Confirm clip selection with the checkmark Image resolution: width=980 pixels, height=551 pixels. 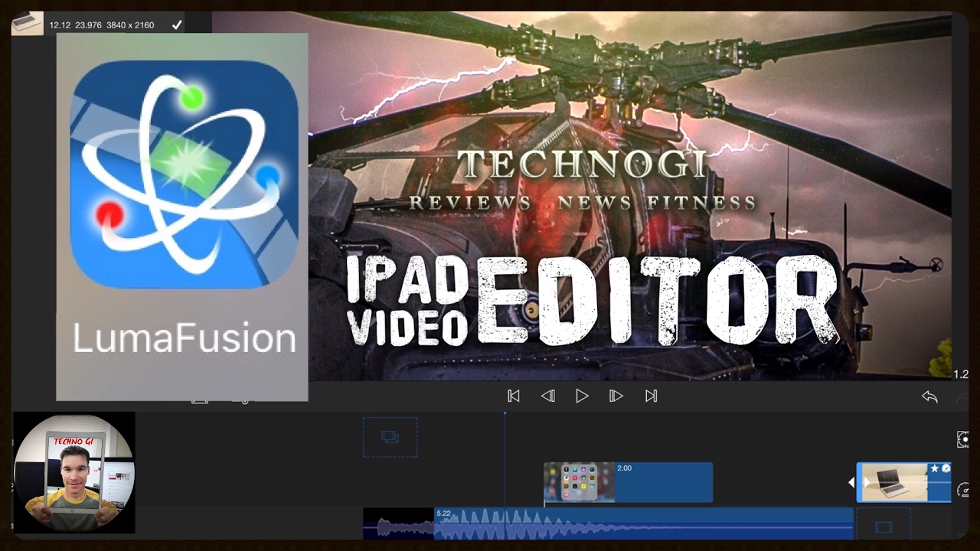coord(177,25)
